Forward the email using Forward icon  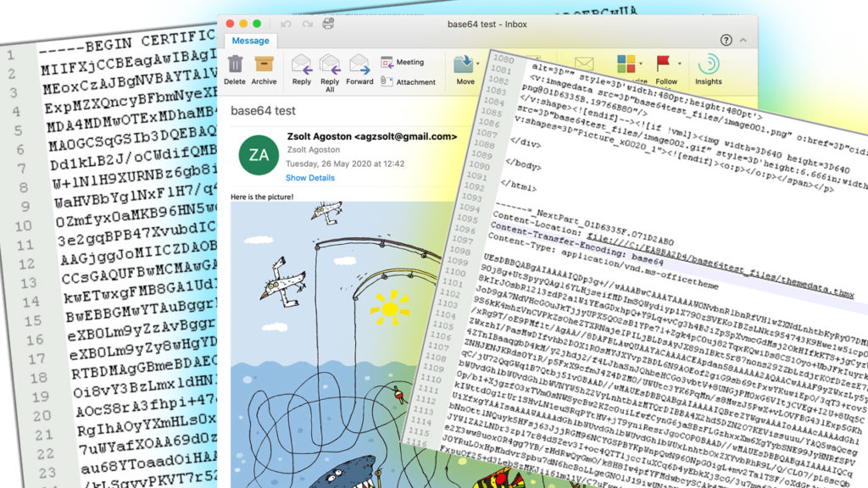coord(359,65)
